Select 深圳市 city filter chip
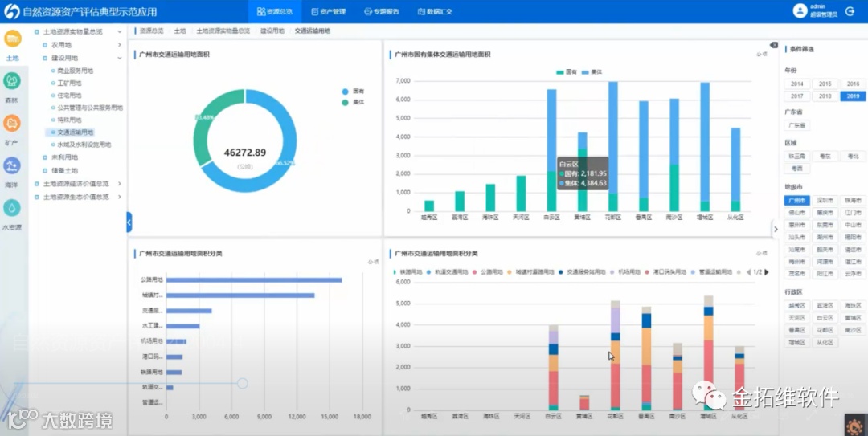The image size is (868, 436). [x=825, y=200]
